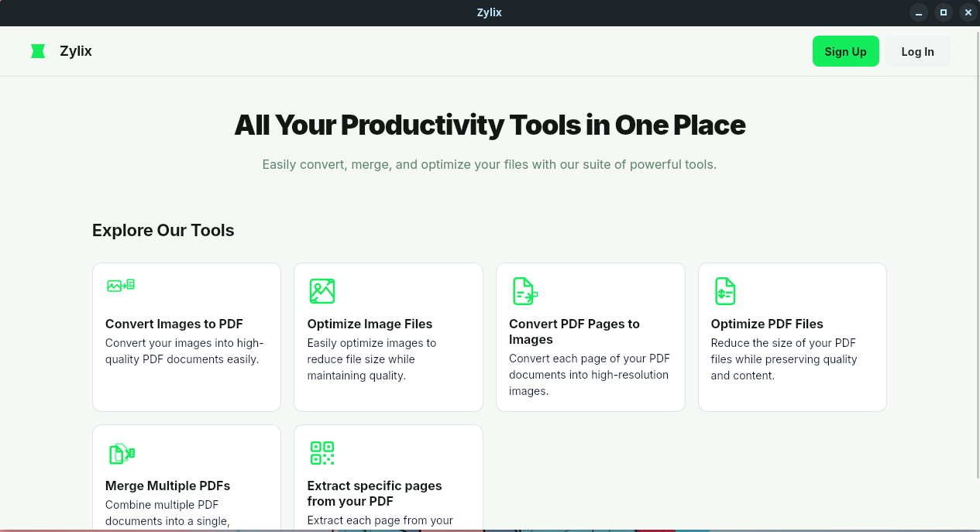Click the Convert Images to PDF icon
This screenshot has height=532, width=980.
click(121, 285)
